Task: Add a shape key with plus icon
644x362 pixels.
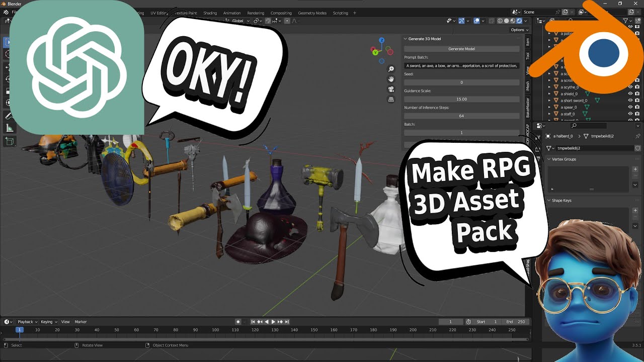Action: coord(635,211)
